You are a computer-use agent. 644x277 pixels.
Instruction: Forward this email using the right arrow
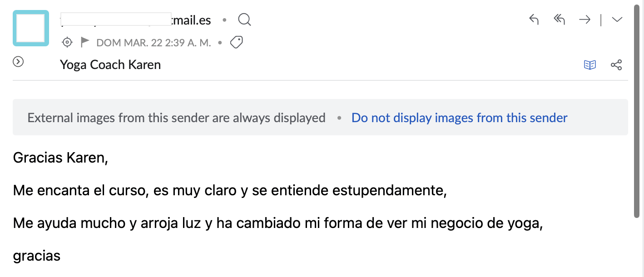[x=585, y=20]
